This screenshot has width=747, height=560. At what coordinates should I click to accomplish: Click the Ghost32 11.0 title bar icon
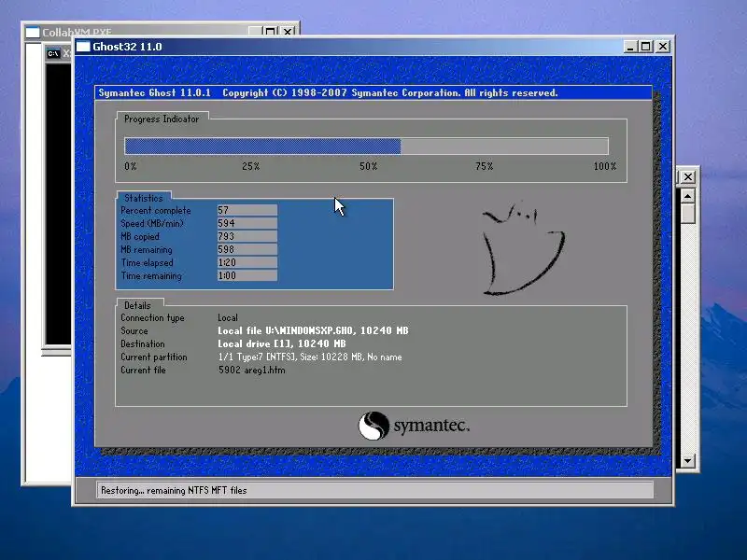83,47
